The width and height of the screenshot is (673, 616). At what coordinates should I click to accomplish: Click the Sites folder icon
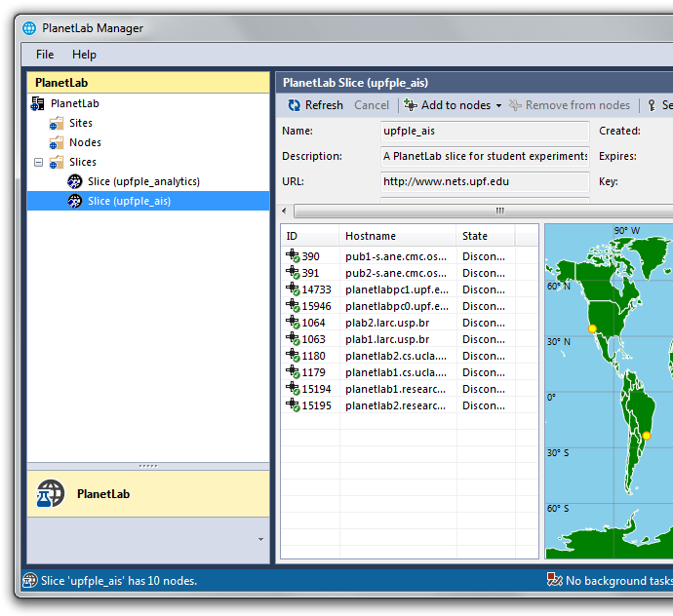pos(57,124)
